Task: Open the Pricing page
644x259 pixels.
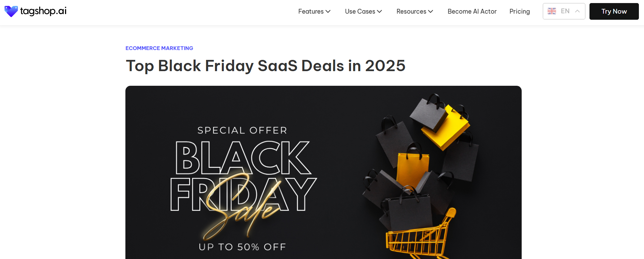Action: 520,12
